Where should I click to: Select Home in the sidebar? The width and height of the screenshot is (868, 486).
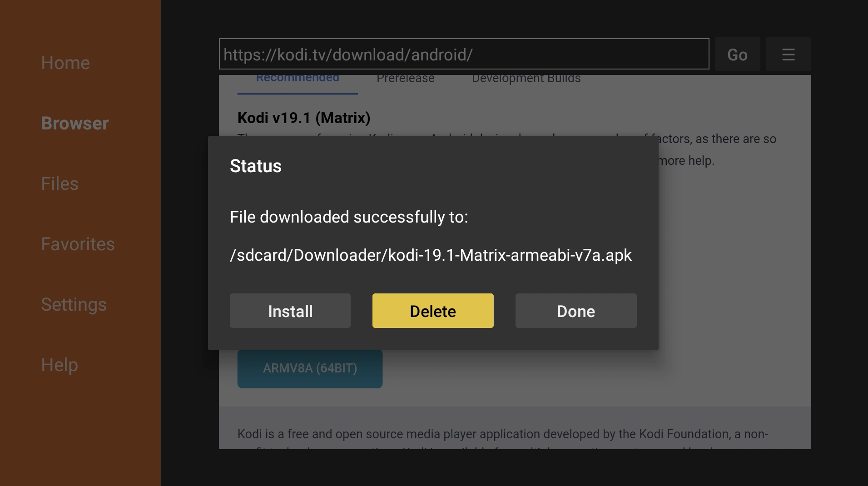[65, 63]
